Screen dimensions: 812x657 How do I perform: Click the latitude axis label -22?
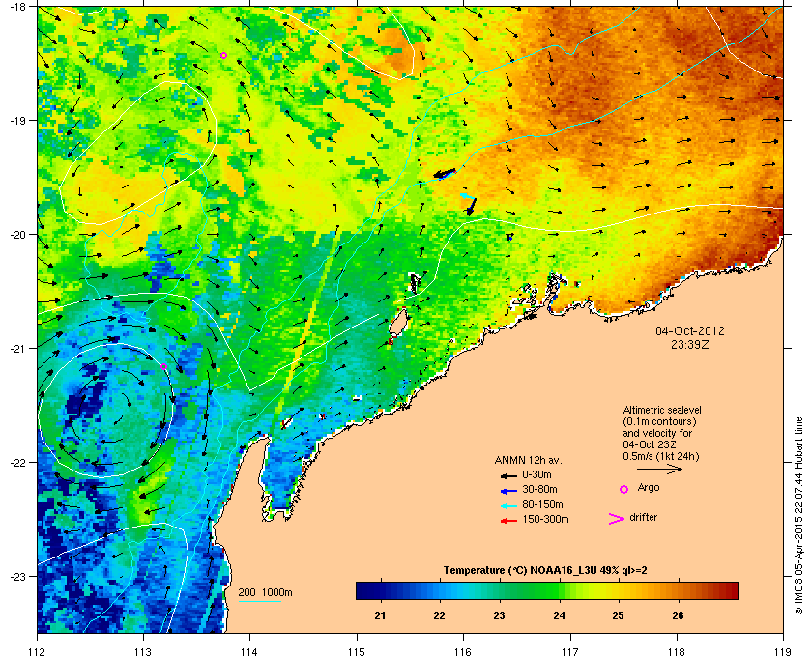(x=17, y=463)
